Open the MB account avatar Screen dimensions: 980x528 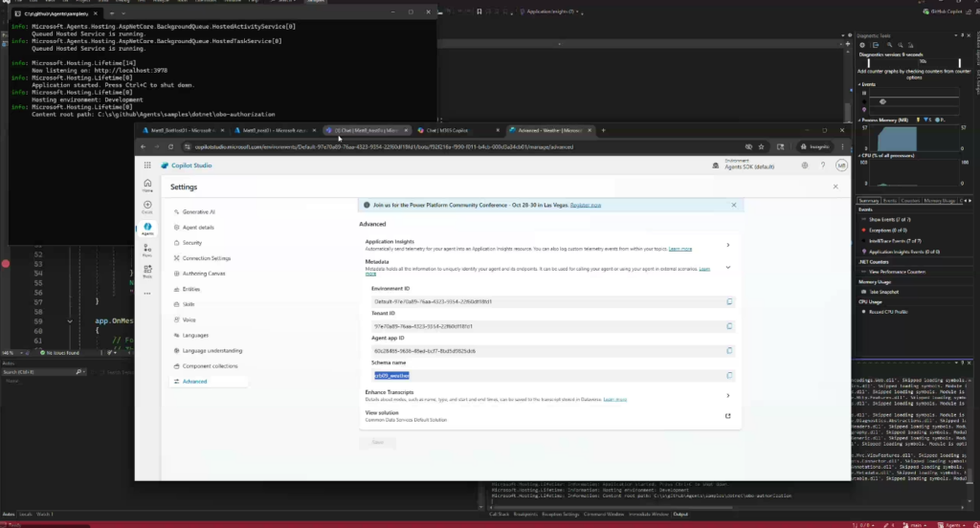click(x=841, y=165)
